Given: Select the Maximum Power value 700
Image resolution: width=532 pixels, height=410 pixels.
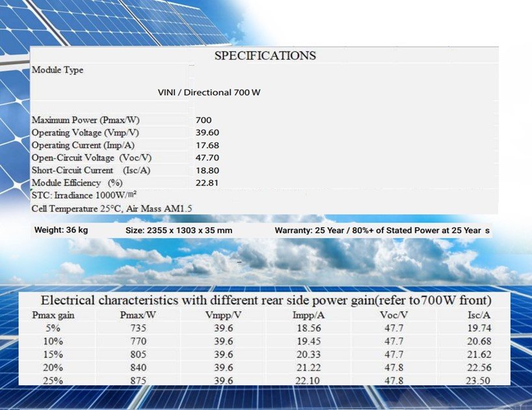Looking at the screenshot, I should point(204,120).
